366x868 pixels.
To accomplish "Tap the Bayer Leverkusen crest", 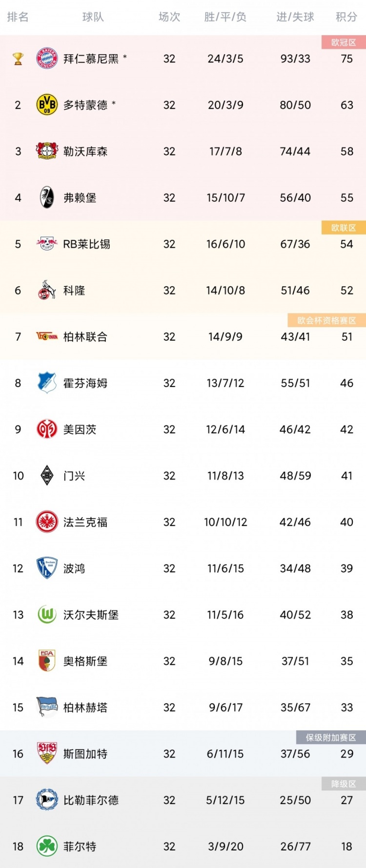I will (x=47, y=151).
